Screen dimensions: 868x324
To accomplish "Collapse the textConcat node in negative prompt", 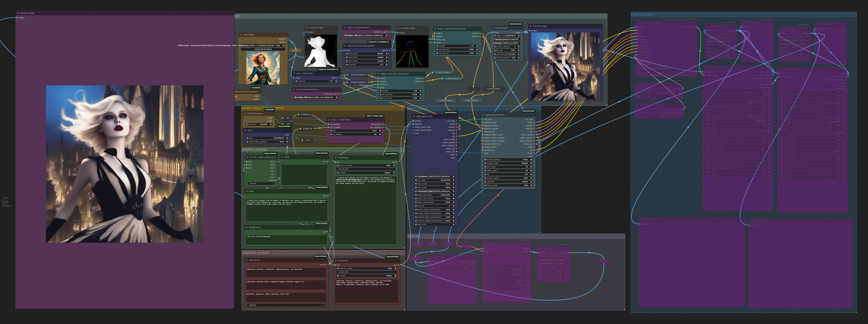I will pos(247,260).
